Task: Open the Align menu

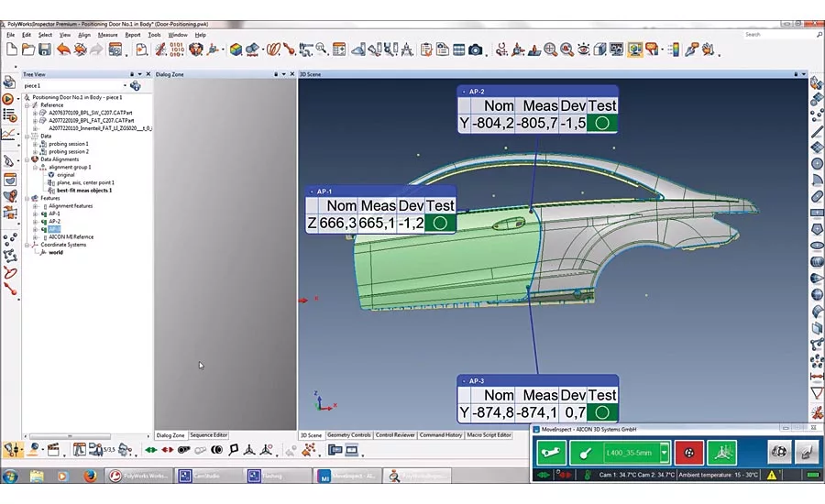Action: pos(84,35)
